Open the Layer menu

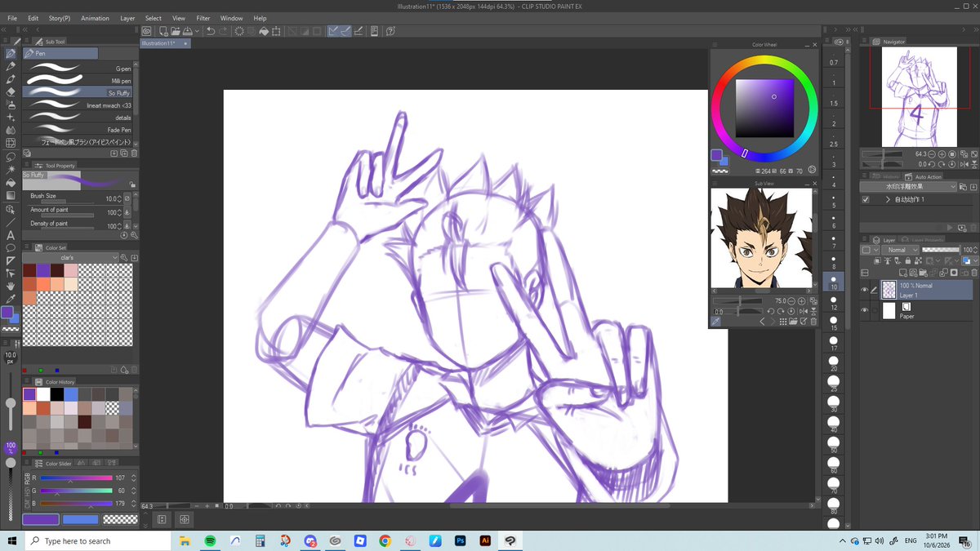[x=127, y=18]
